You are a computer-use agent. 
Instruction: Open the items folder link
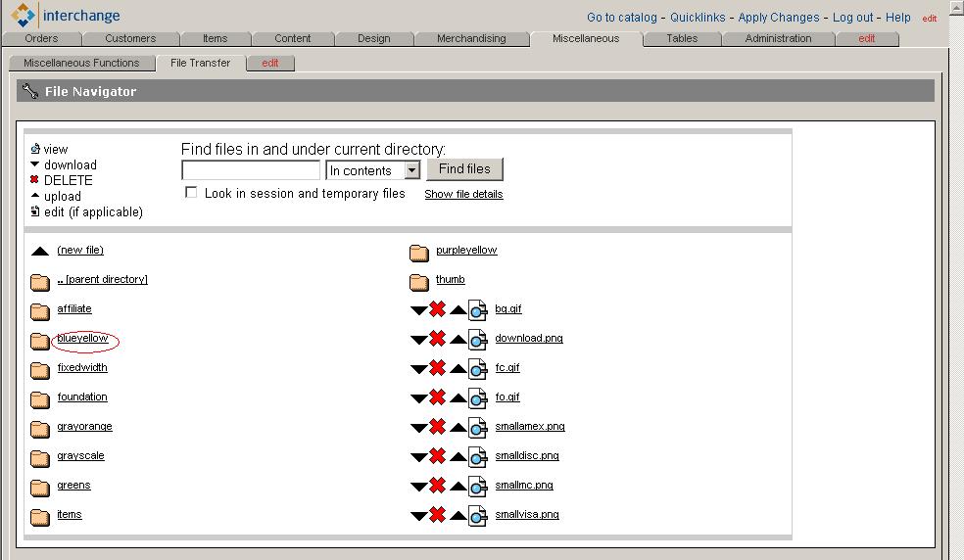point(70,515)
